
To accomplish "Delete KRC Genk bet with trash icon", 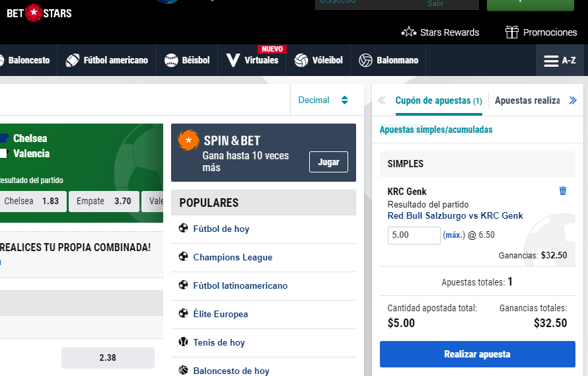I will pos(562,190).
